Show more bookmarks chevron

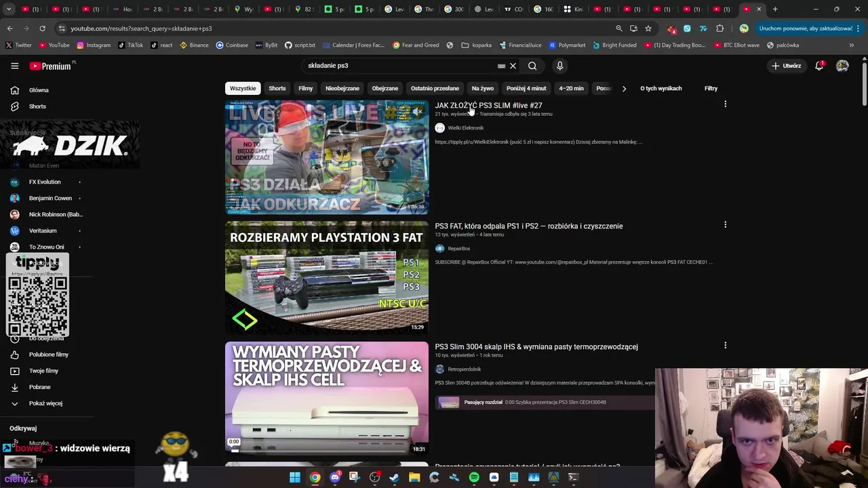tap(852, 45)
